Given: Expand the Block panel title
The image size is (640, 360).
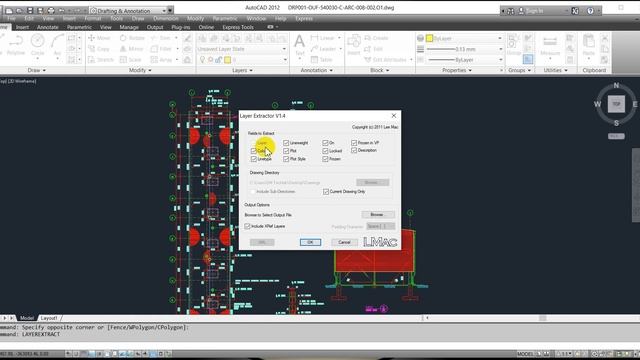Looking at the screenshot, I should 379,70.
